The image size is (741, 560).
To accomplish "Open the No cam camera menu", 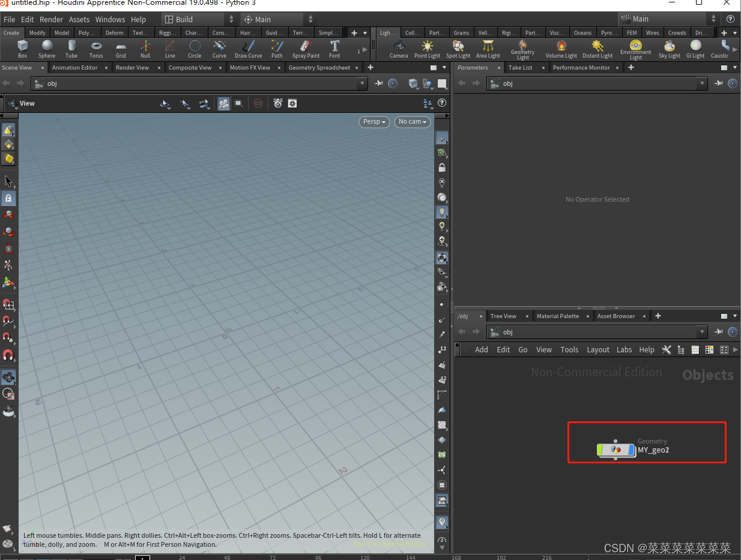I will click(413, 121).
